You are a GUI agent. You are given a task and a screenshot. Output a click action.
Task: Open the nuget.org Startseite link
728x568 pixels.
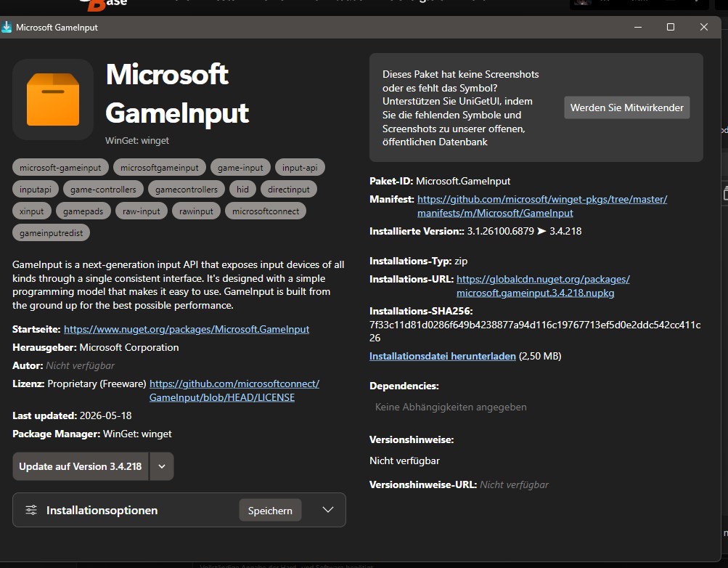click(187, 329)
